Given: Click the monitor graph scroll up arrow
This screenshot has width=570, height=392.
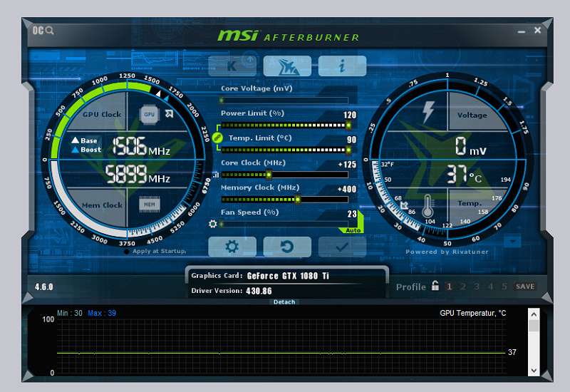Looking at the screenshot, I should tap(534, 314).
